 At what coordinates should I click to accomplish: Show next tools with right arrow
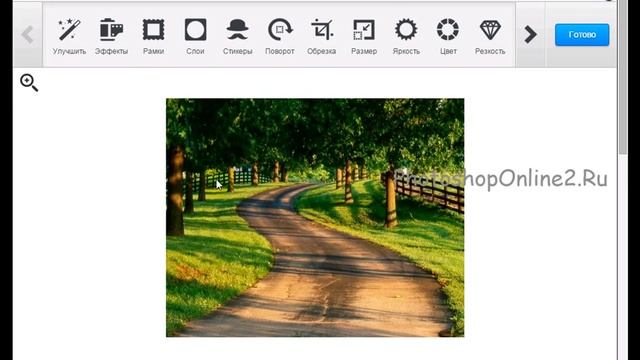[x=530, y=34]
